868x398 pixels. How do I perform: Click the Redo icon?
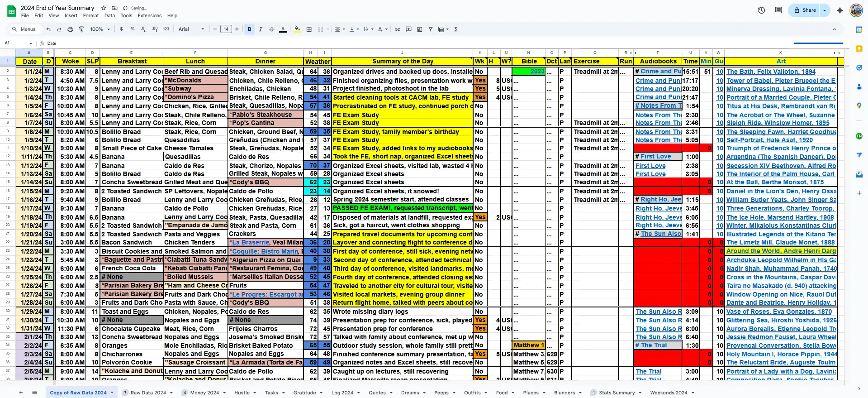tap(59, 29)
